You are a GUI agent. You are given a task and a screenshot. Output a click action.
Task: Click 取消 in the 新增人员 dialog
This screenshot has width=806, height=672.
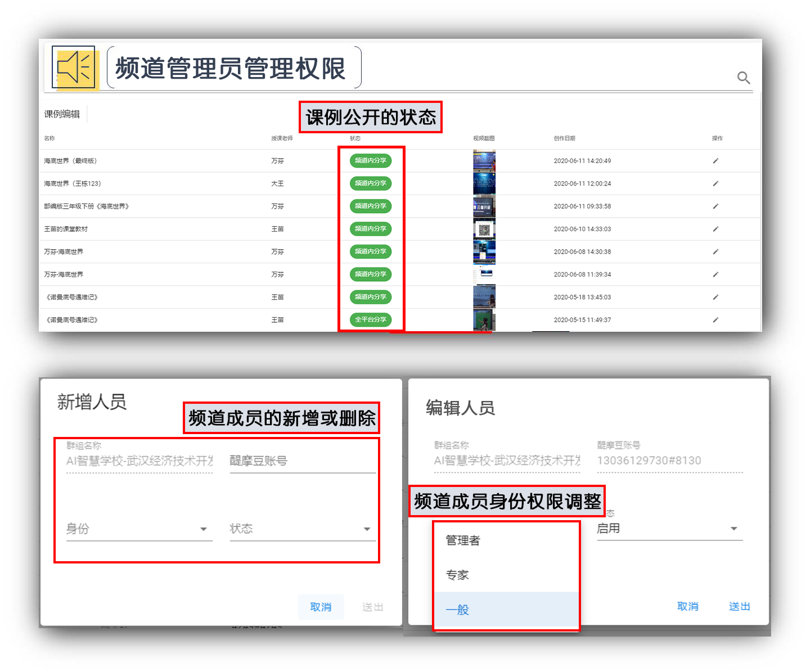pos(321,607)
